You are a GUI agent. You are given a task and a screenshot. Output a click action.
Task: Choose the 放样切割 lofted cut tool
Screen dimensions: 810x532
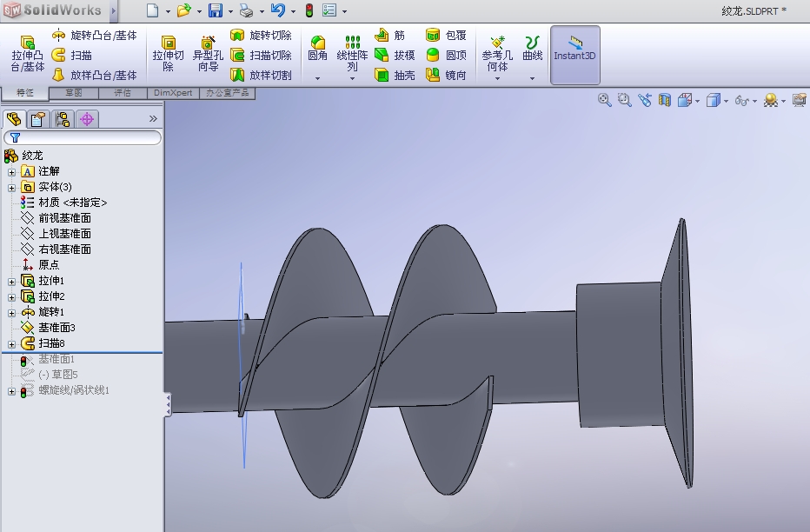pos(261,76)
